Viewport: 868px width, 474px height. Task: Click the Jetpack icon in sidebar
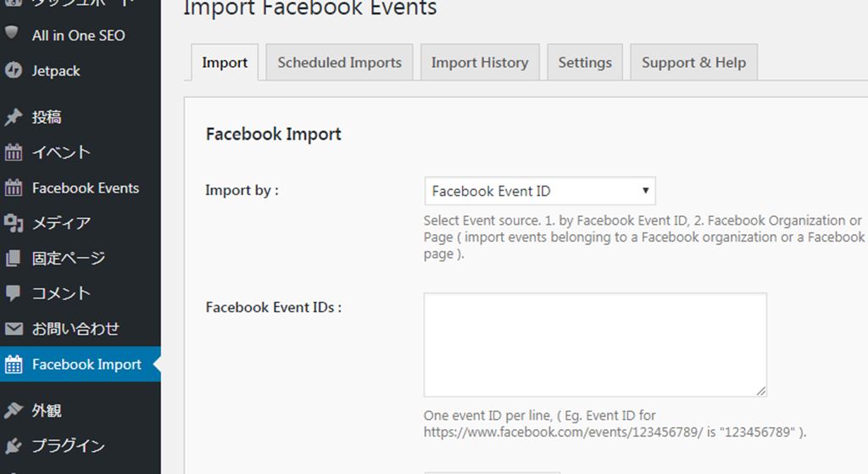(x=13, y=70)
